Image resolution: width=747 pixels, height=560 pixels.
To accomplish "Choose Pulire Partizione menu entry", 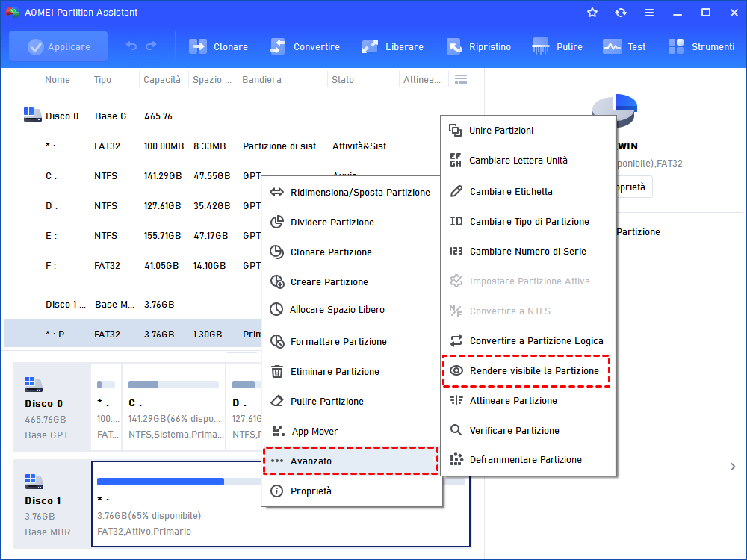I will point(352,402).
